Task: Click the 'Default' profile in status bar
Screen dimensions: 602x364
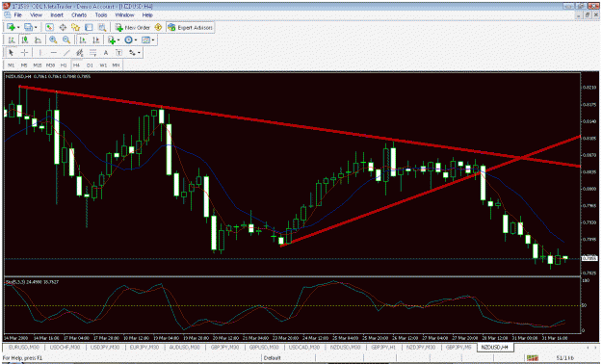Action: pos(273,358)
